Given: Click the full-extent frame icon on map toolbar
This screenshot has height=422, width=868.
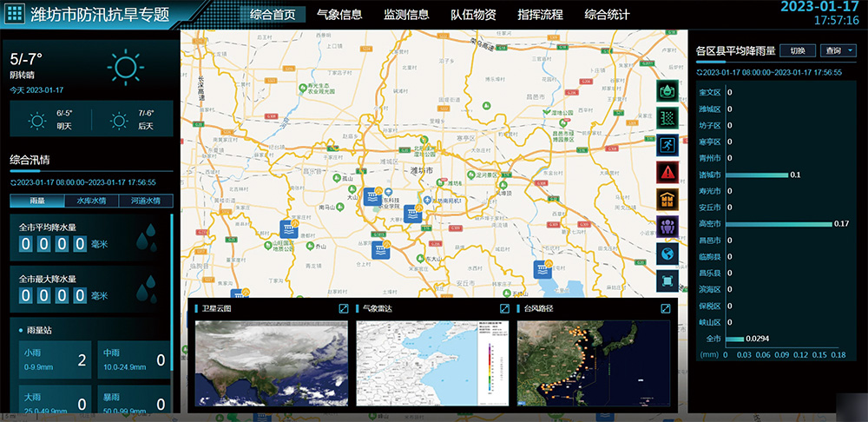Looking at the screenshot, I should [x=667, y=280].
